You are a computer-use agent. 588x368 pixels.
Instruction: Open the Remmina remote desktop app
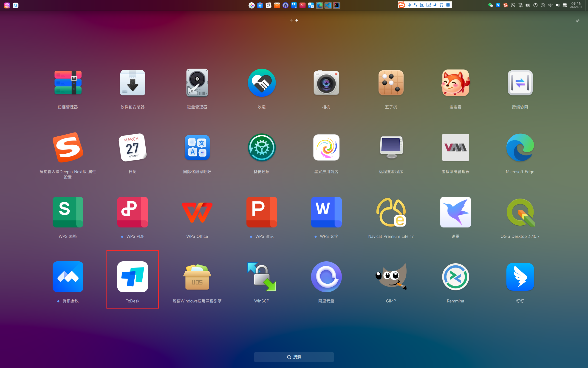[455, 277]
